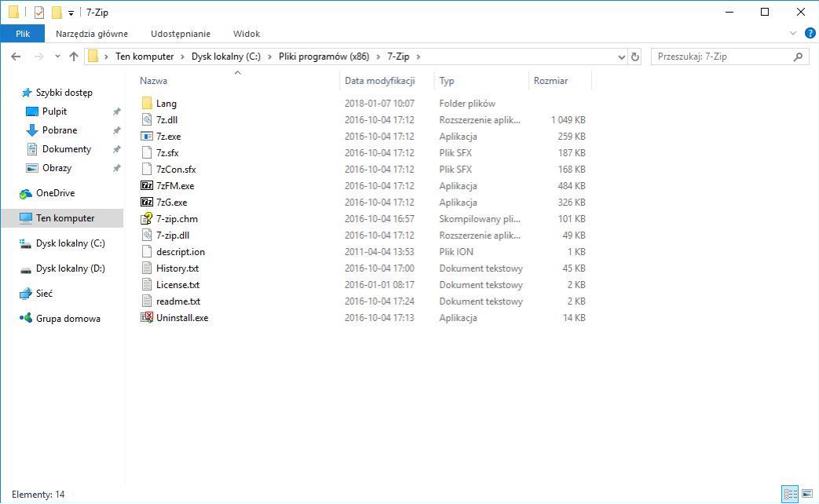
Task: Click the Pobrane download arrow icon
Action: pos(32,130)
